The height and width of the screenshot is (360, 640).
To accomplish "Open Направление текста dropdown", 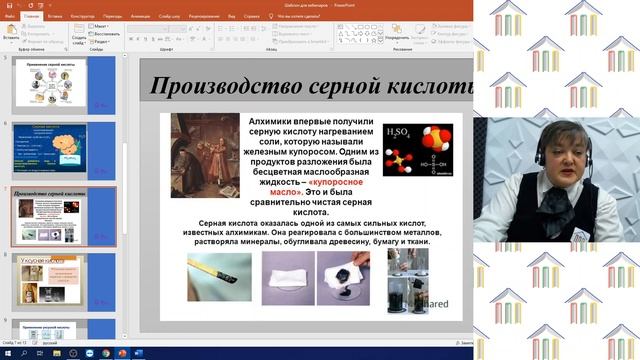I will (x=295, y=26).
